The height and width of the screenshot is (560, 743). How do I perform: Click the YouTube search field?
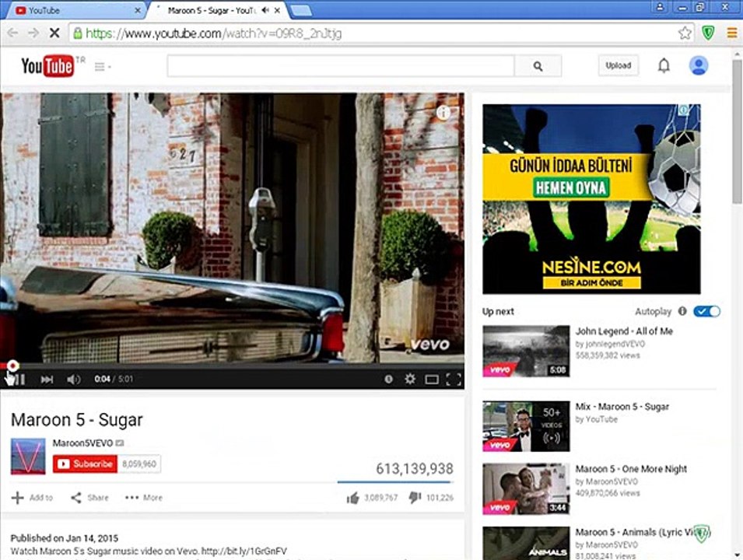point(341,66)
